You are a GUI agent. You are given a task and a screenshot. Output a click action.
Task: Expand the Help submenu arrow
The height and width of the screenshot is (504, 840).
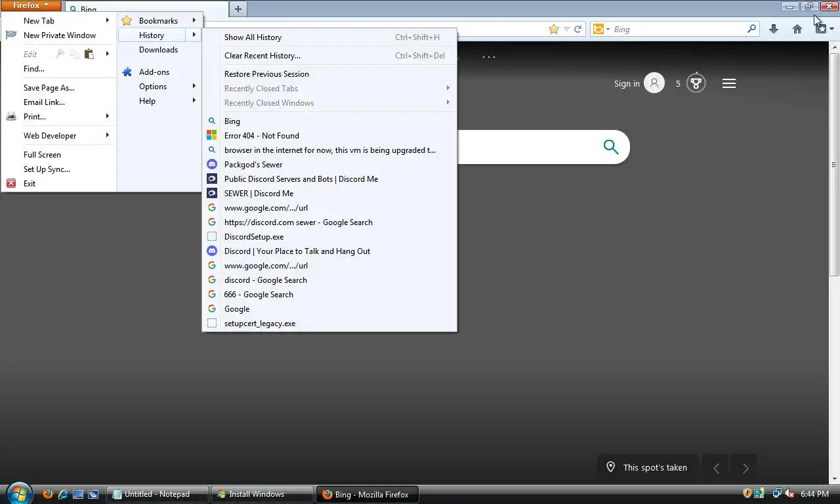click(194, 100)
